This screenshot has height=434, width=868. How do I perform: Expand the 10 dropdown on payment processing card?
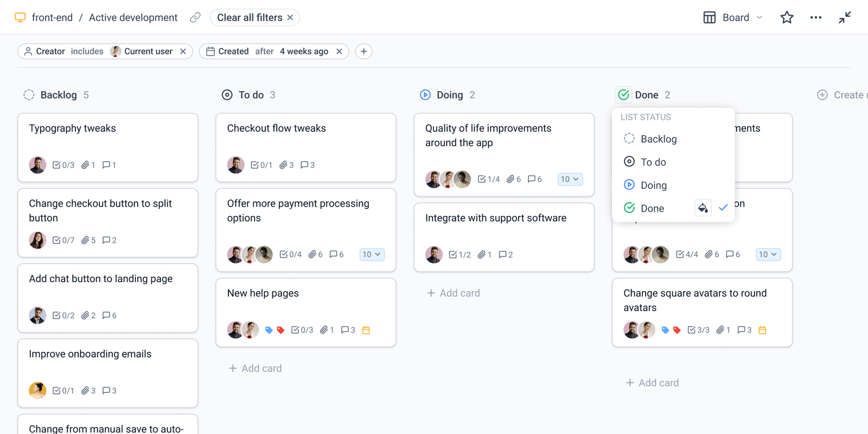pyautogui.click(x=372, y=254)
